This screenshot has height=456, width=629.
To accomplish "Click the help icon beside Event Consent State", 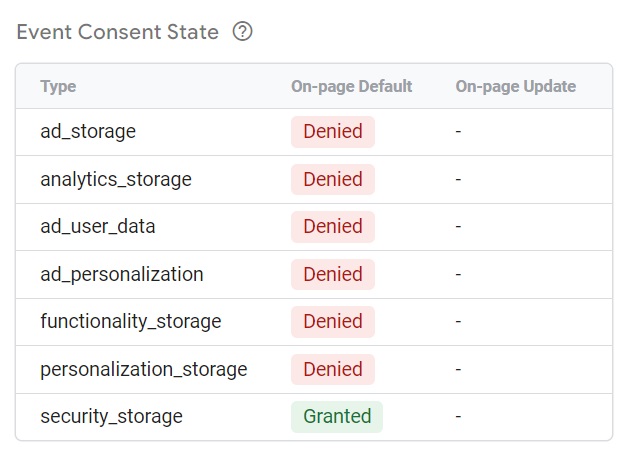I will tap(242, 32).
